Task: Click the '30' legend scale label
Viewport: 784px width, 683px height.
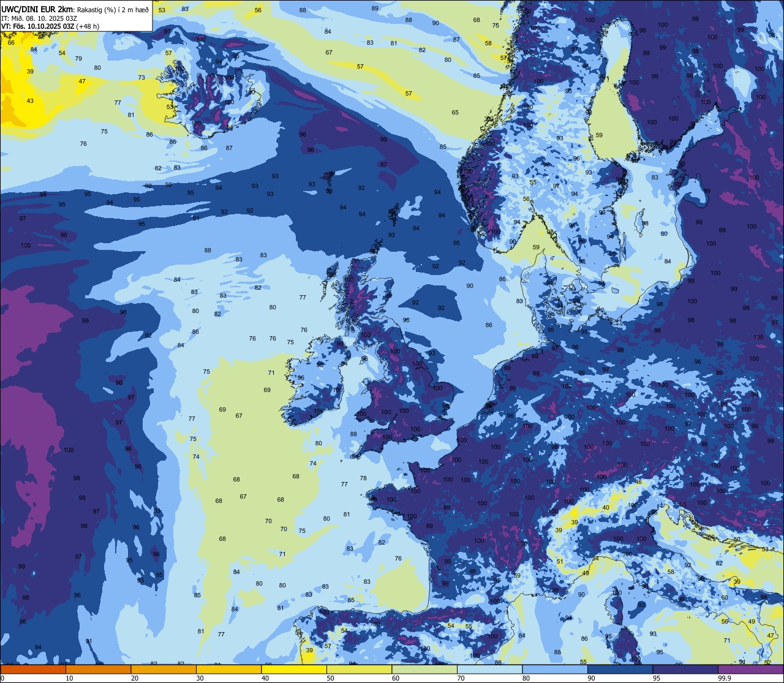Action: pos(200,678)
